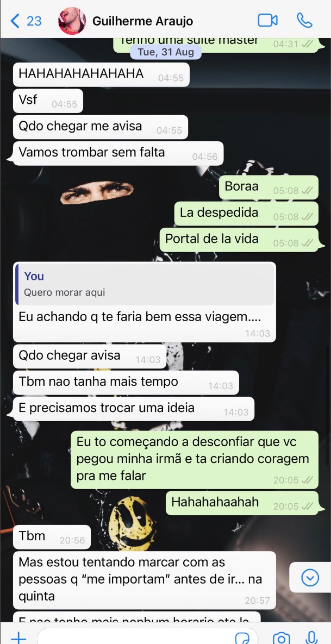Tap the microphone to record a voice message
The width and height of the screenshot is (331, 644).
click(x=311, y=638)
